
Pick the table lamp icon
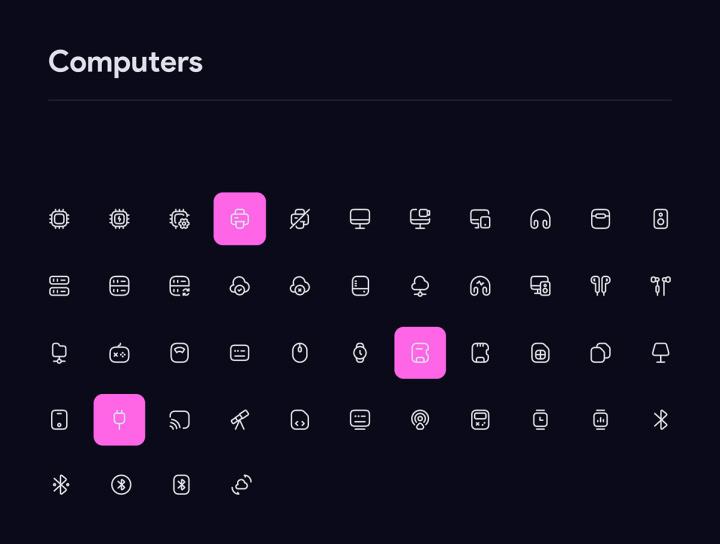pyautogui.click(x=660, y=353)
